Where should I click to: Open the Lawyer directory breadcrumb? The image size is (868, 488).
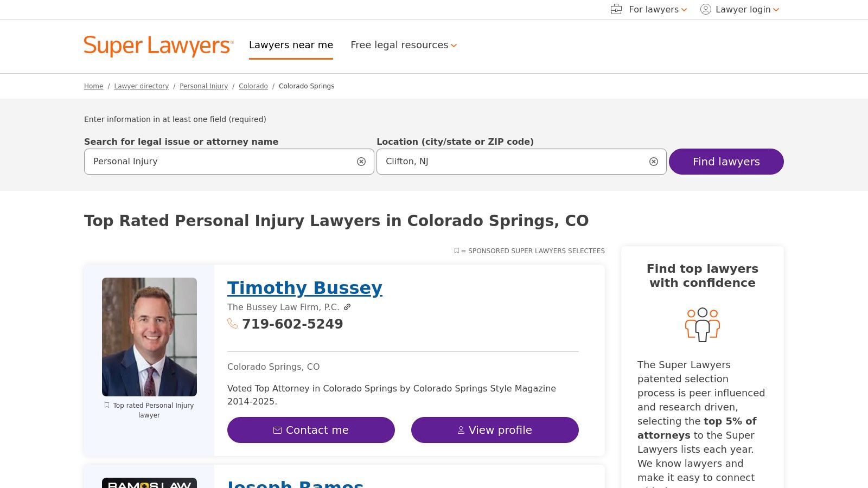141,86
